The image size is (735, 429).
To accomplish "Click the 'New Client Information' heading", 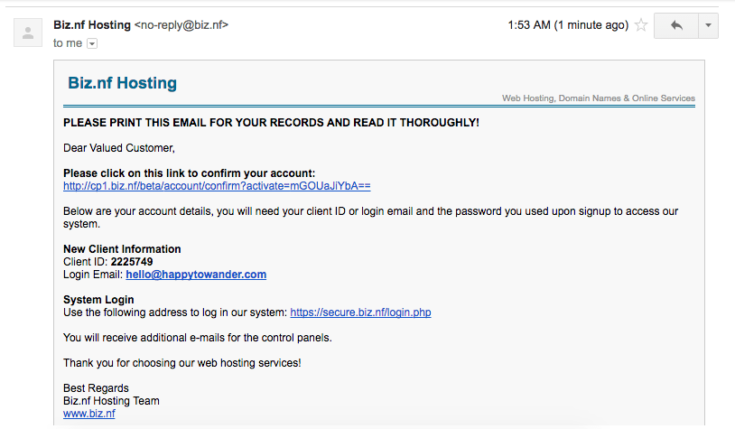I will tap(122, 249).
